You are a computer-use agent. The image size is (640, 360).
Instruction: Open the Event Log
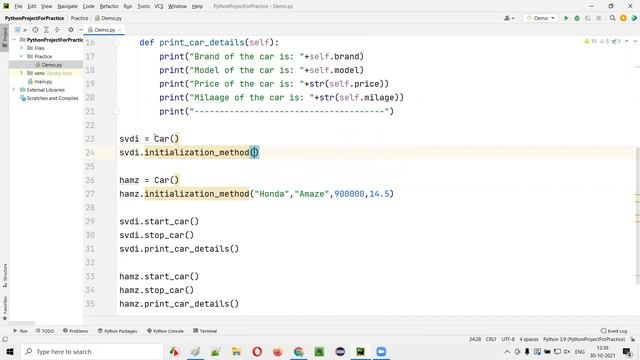pos(614,331)
